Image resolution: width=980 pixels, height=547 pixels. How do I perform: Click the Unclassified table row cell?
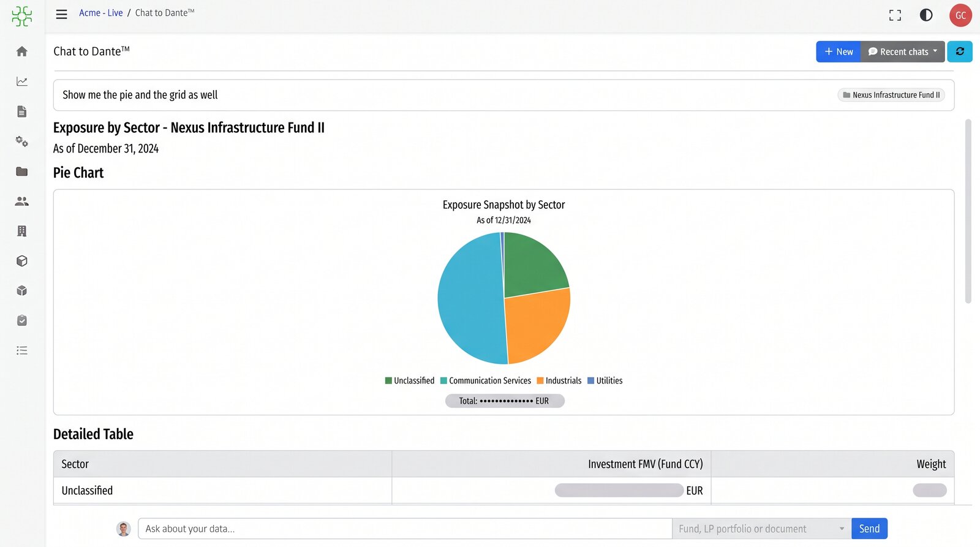[x=222, y=491]
